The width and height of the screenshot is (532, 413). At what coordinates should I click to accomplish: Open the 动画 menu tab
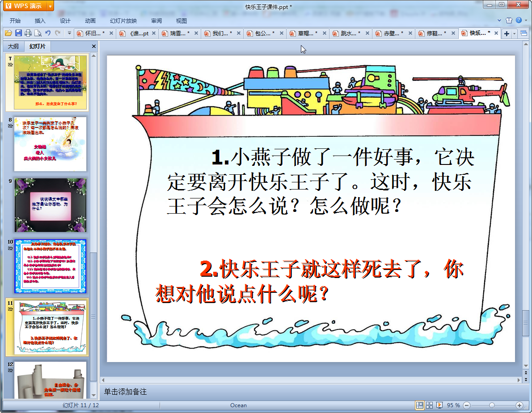coord(90,21)
